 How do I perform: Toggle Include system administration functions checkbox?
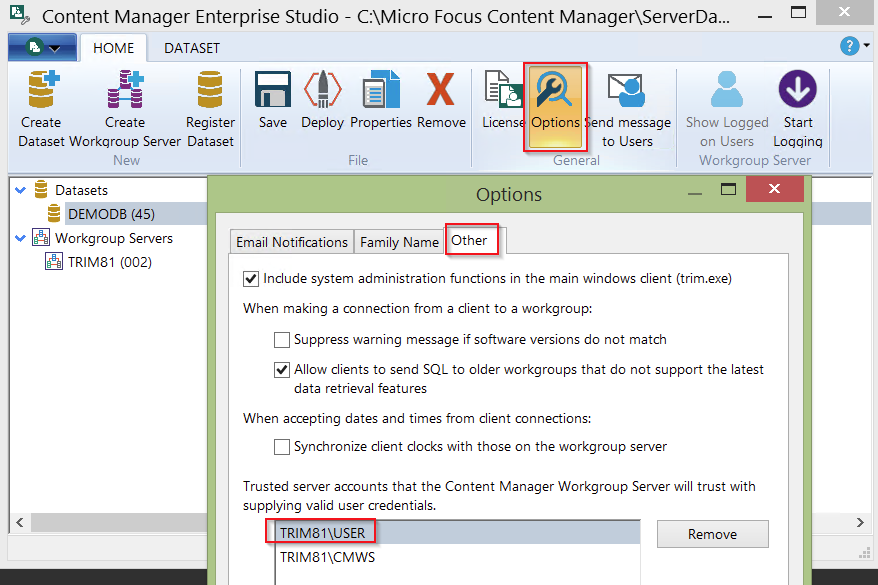[251, 278]
